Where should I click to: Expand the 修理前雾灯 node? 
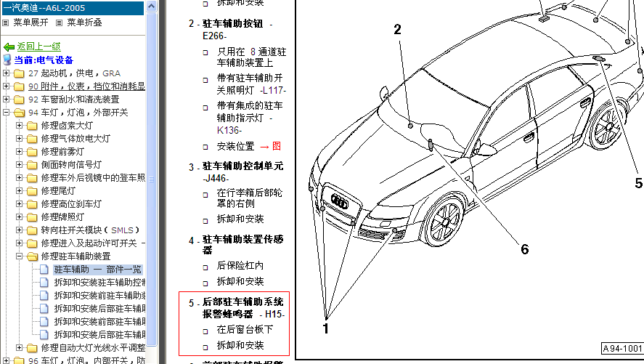tap(20, 152)
